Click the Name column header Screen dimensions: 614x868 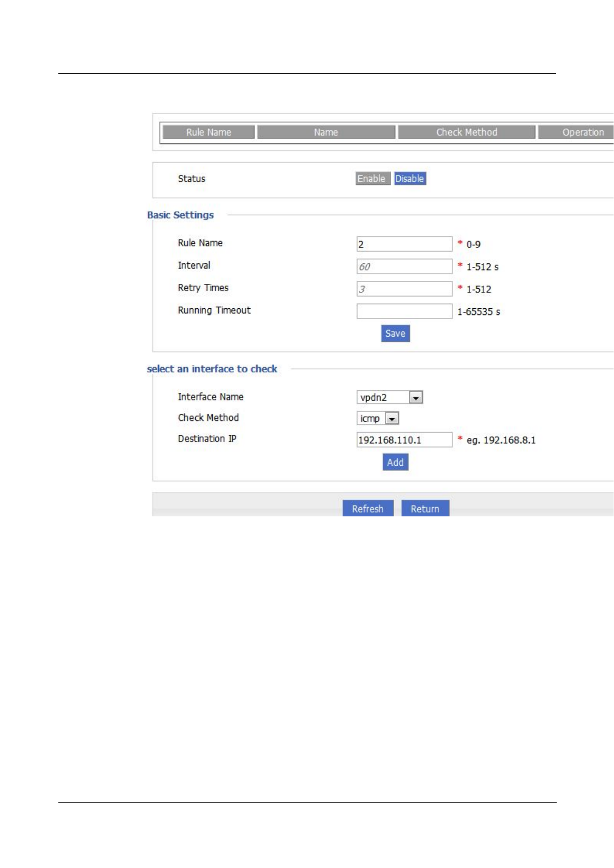(x=326, y=132)
